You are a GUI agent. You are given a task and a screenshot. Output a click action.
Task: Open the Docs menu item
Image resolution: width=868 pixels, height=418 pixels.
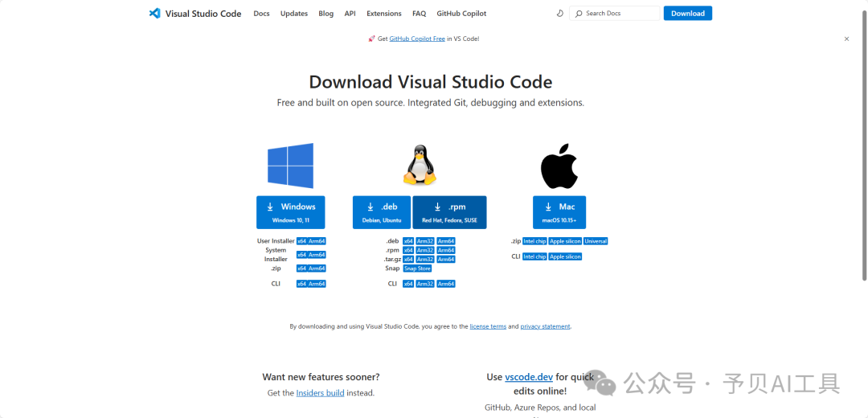coord(261,14)
